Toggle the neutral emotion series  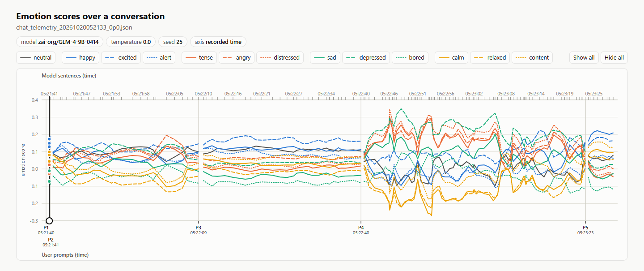pos(36,57)
